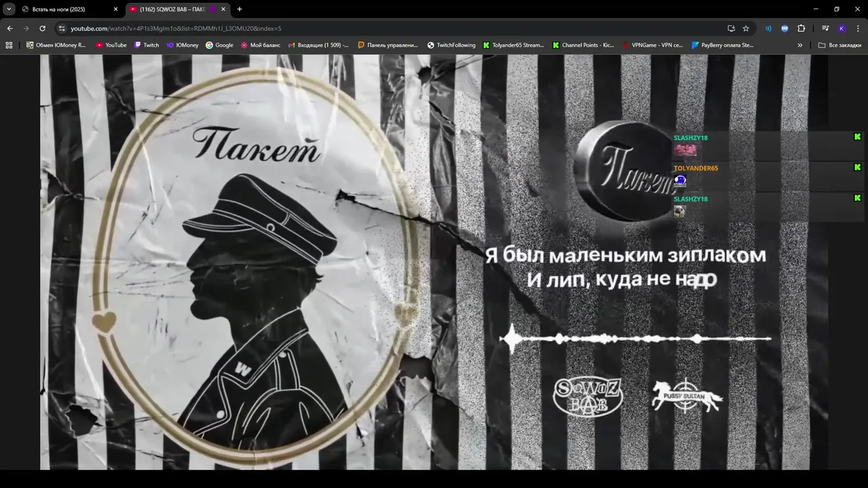Click TOLYANDER65 username in chat overlay
Image resolution: width=868 pixels, height=488 pixels.
point(696,168)
